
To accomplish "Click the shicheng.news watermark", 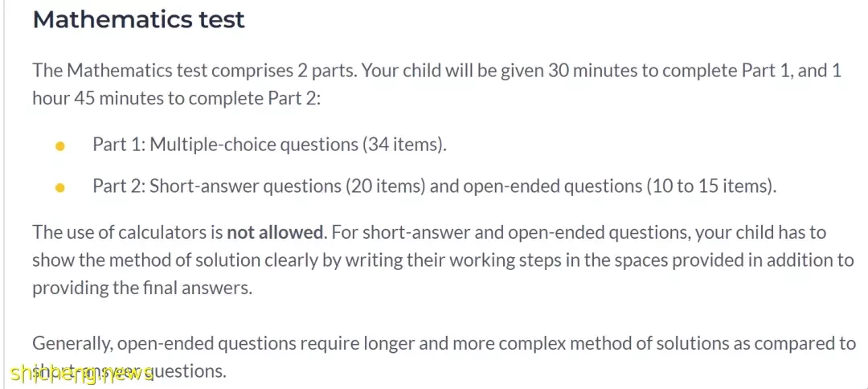I will click(81, 374).
